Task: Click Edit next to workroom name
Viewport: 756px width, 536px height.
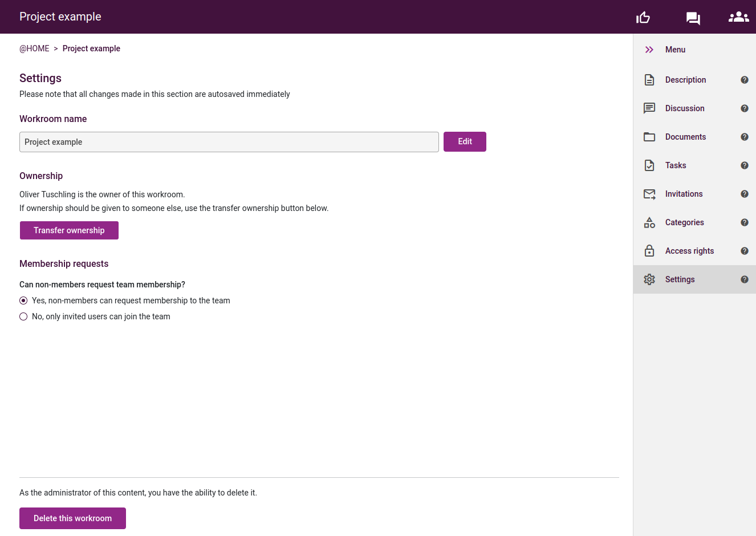Action: tap(465, 141)
